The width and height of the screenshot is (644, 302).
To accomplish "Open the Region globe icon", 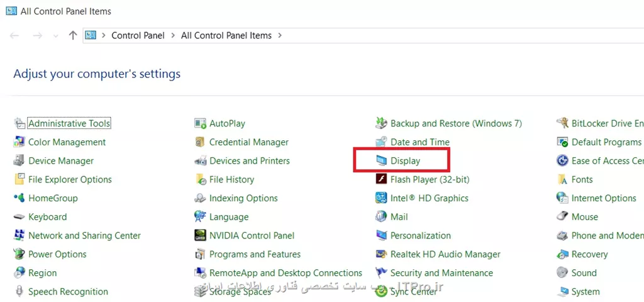I will [19, 273].
